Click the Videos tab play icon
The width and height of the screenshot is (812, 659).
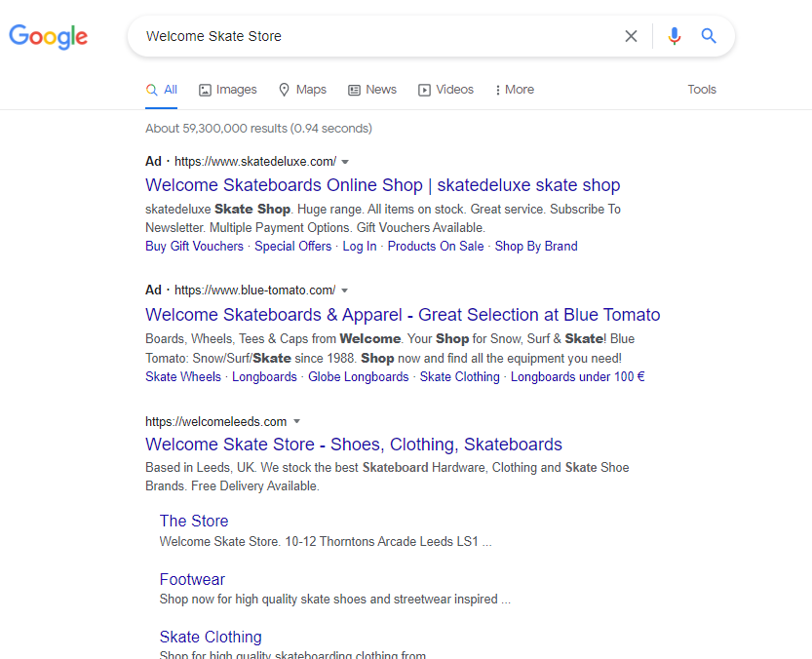pos(424,90)
